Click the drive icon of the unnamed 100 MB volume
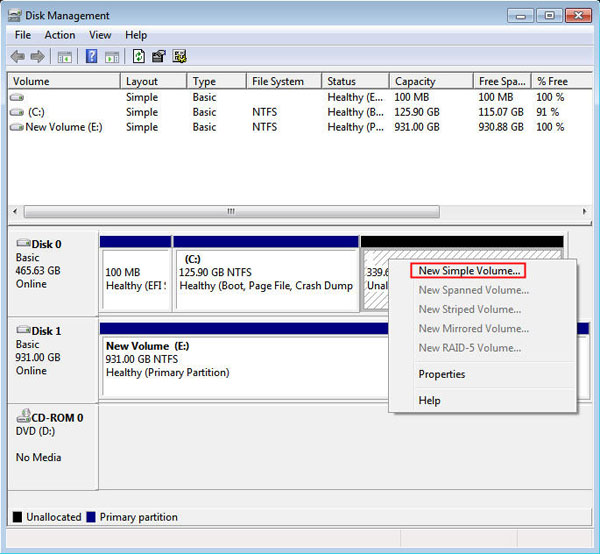The image size is (600, 554). coord(16,97)
